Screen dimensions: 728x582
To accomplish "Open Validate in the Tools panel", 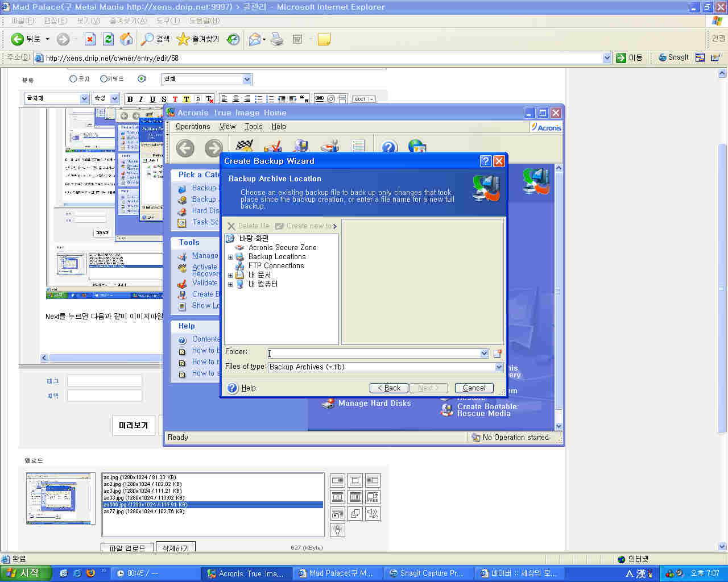I will click(198, 283).
